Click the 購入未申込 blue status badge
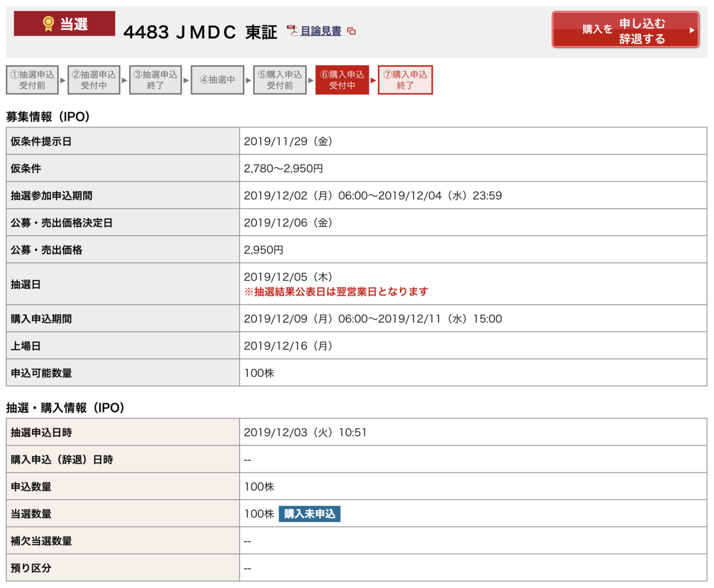The width and height of the screenshot is (714, 588). tap(309, 514)
